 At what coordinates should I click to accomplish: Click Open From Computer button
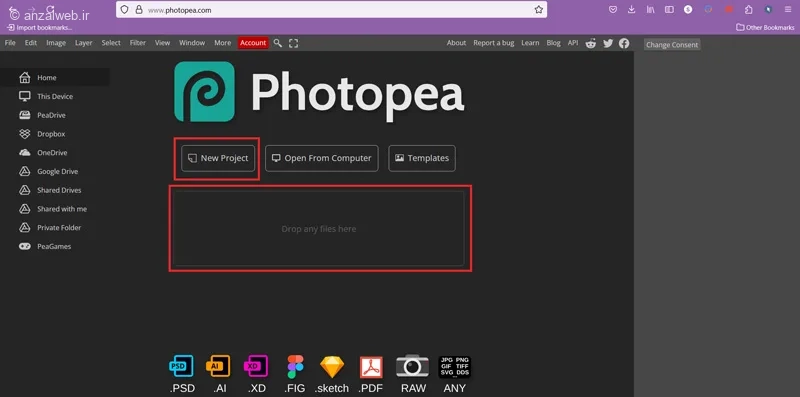(322, 158)
